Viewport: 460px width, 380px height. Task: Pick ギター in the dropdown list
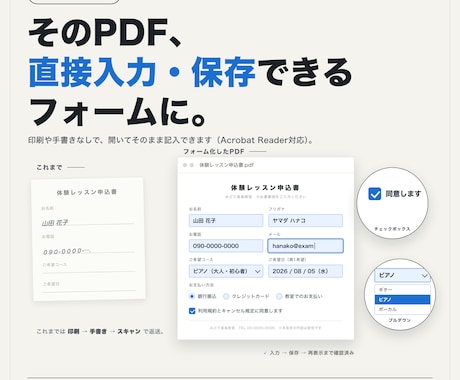402,290
